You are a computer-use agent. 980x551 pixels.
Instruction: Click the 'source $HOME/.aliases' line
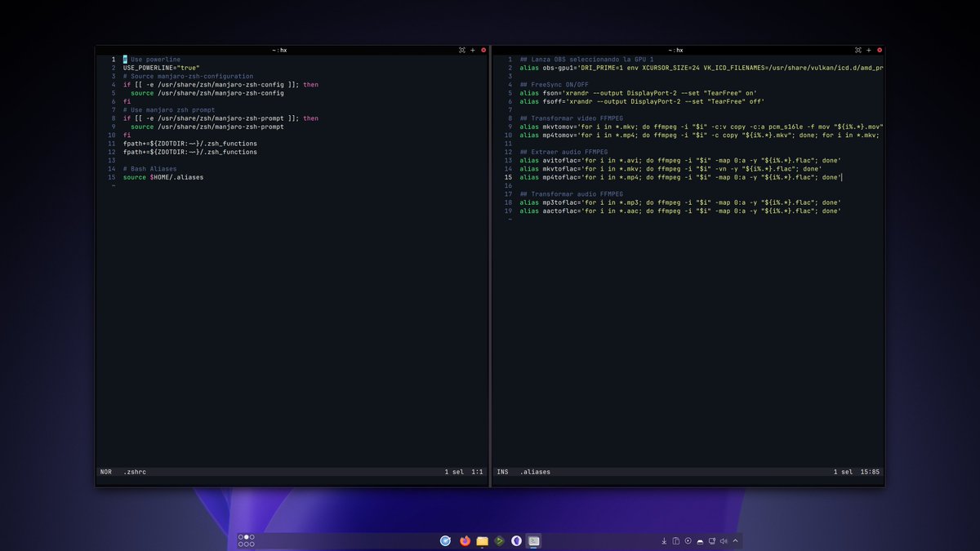pyautogui.click(x=163, y=177)
